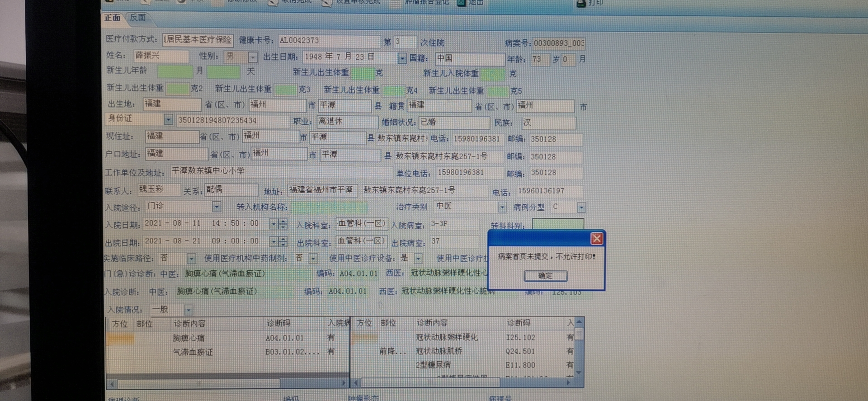Select the 气滞血瘀证 diagnosis table row
Screen dimensions: 868x401
click(x=228, y=352)
